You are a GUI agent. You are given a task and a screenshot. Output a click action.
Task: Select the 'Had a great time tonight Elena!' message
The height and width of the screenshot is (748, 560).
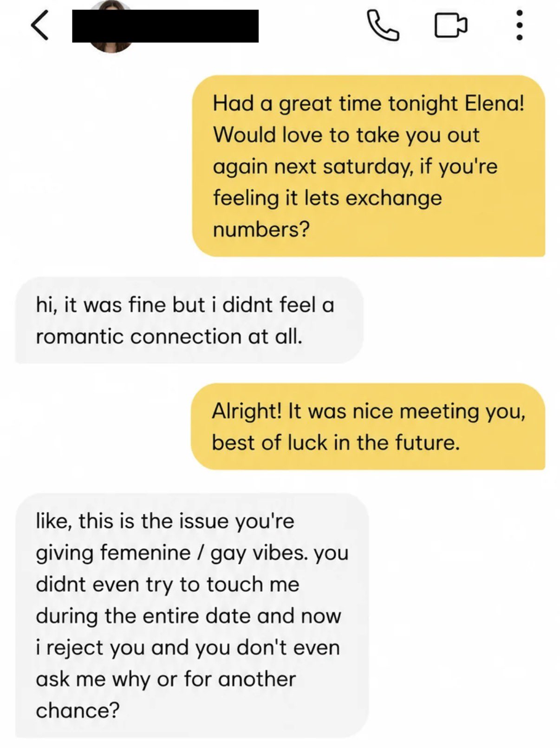(369, 166)
